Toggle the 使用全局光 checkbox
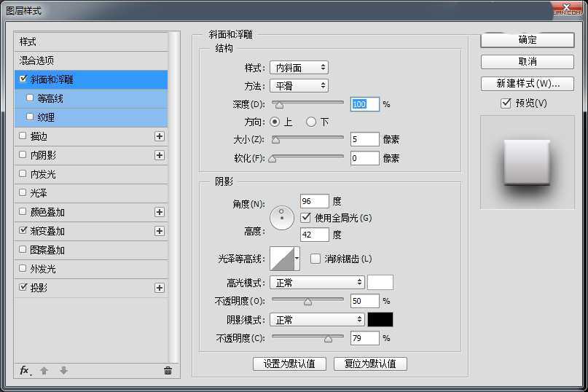 (305, 217)
